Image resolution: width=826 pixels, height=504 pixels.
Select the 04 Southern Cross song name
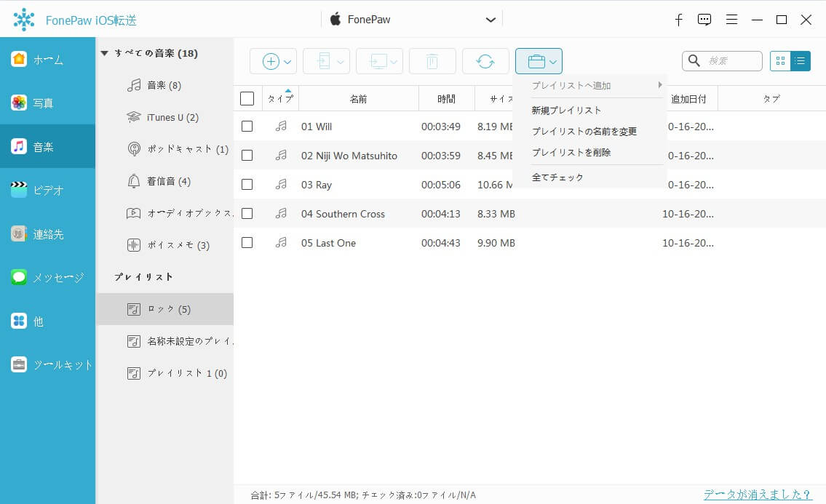pos(343,214)
